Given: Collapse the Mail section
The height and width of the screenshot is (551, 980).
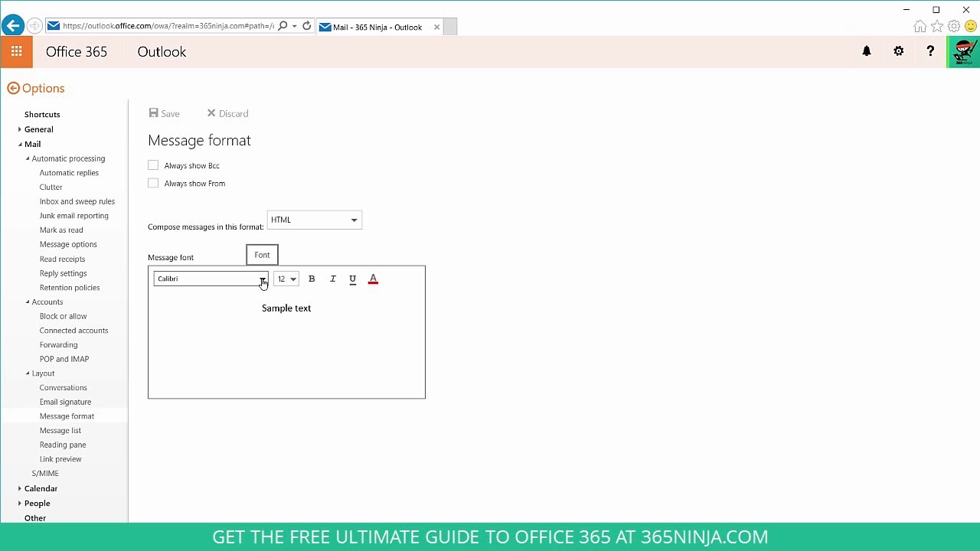Looking at the screenshot, I should (20, 144).
